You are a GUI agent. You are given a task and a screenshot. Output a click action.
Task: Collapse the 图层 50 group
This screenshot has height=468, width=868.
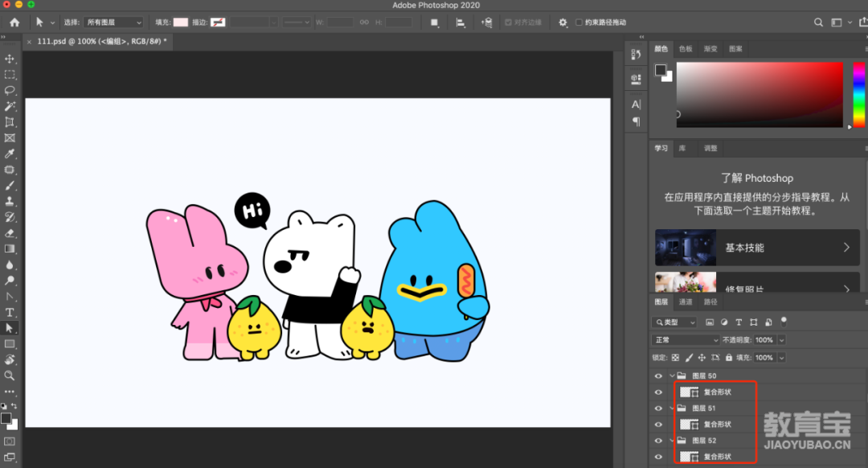tap(672, 376)
